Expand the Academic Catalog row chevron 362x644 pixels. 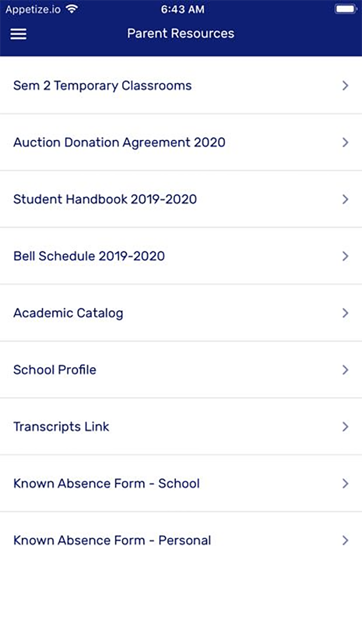click(x=345, y=313)
